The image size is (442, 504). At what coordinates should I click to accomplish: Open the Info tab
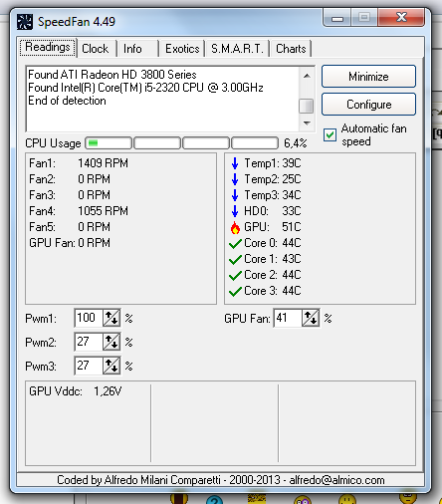pyautogui.click(x=132, y=49)
